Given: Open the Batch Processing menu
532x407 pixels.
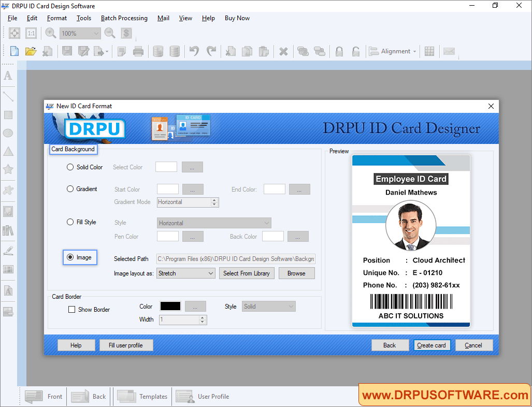Looking at the screenshot, I should [x=124, y=18].
